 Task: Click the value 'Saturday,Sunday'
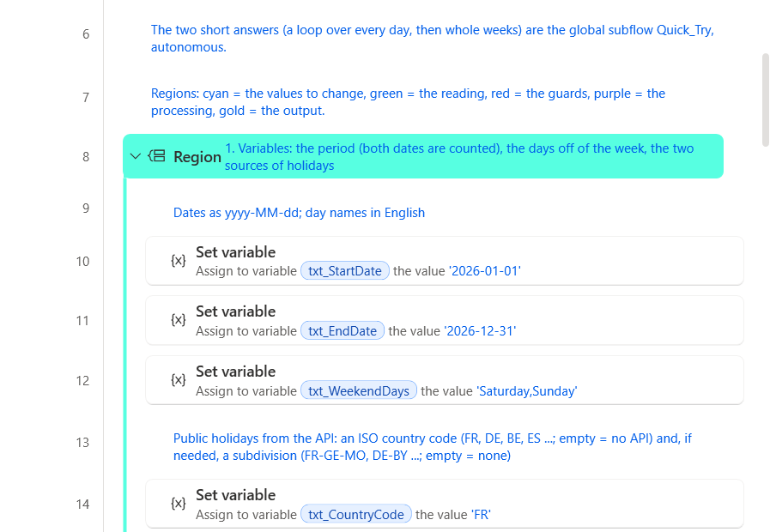point(527,390)
